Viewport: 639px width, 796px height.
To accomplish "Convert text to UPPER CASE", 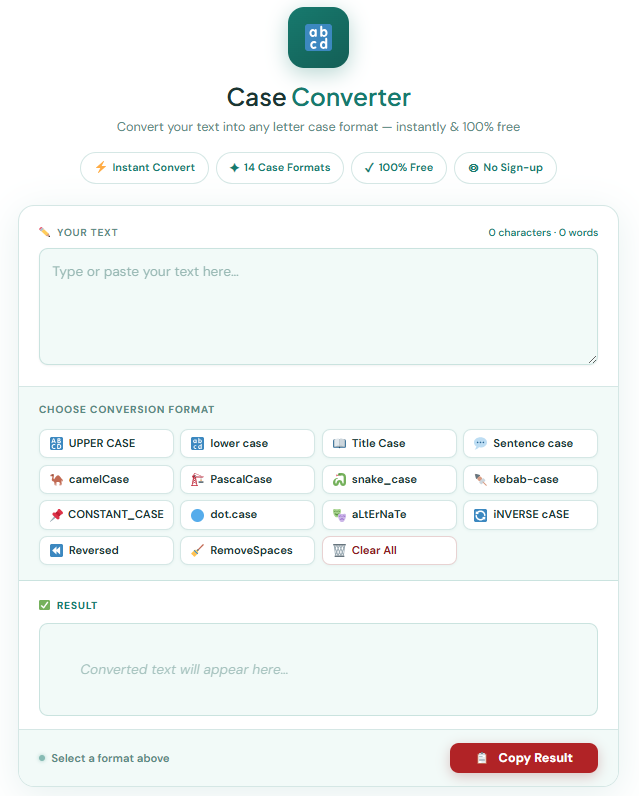I will (106, 444).
